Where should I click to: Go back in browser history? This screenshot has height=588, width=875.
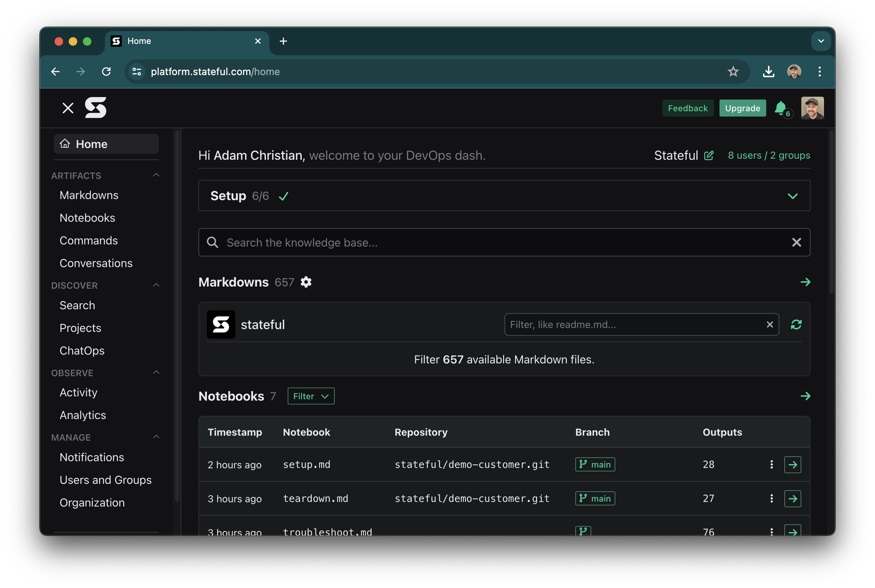[x=56, y=71]
